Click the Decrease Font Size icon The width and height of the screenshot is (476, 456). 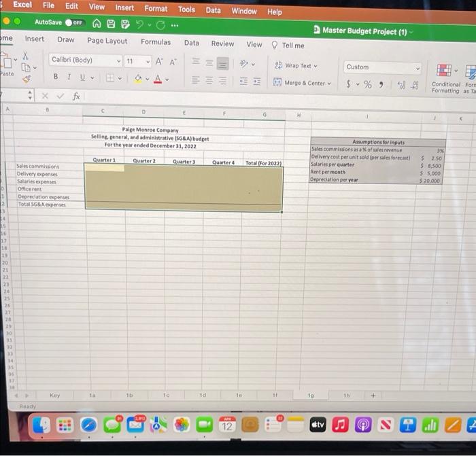pos(173,63)
